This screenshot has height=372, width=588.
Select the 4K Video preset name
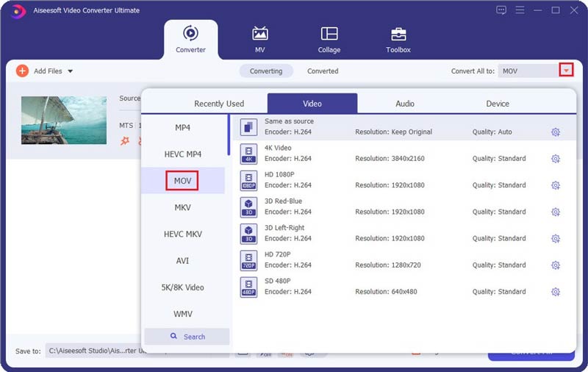(278, 148)
